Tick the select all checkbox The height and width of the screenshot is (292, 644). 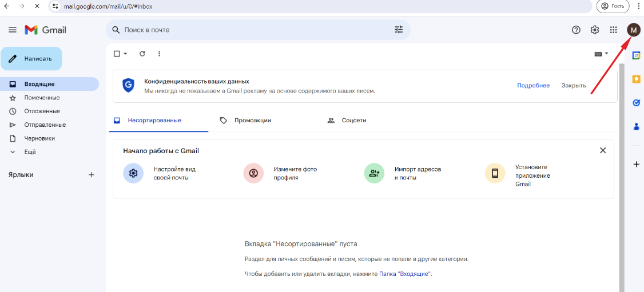pos(117,54)
